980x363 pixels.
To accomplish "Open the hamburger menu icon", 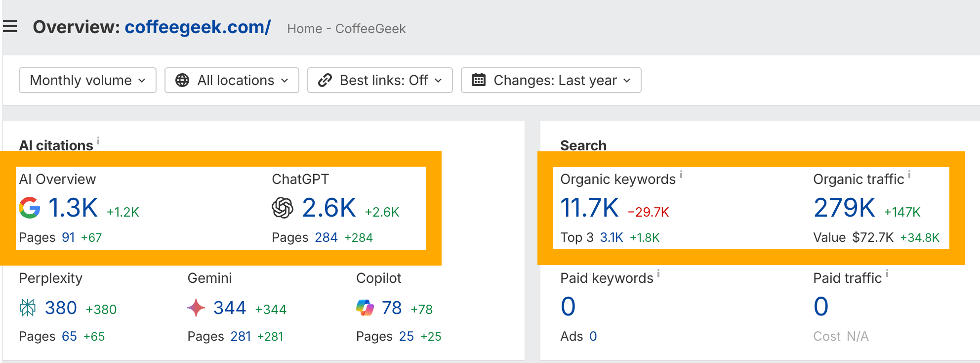I will point(10,27).
